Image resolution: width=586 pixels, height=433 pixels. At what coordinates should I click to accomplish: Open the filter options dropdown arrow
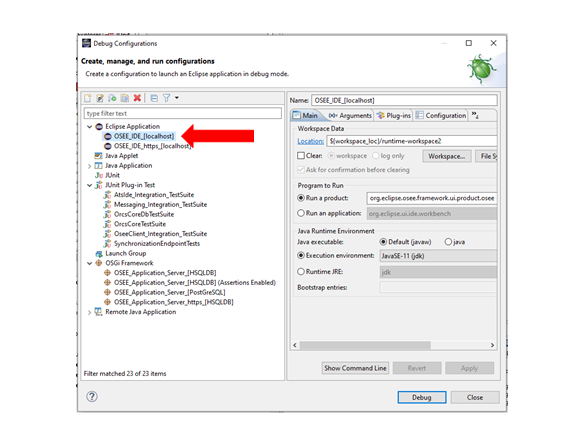[x=177, y=98]
